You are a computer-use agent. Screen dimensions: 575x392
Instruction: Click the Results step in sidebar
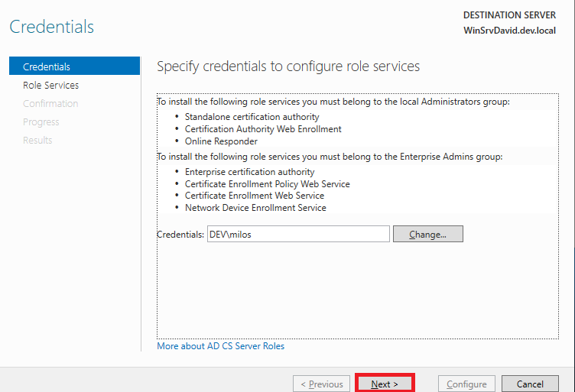tap(37, 141)
